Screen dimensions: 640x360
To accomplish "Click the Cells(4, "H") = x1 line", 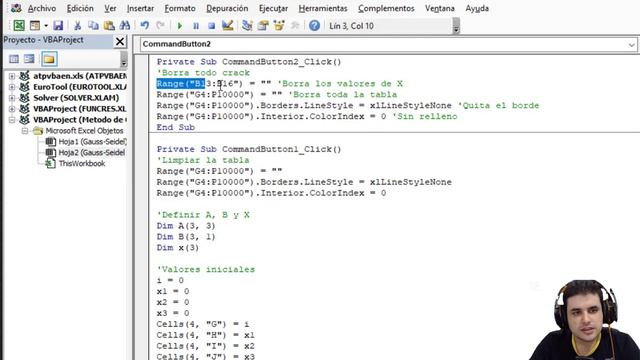I will point(205,335).
